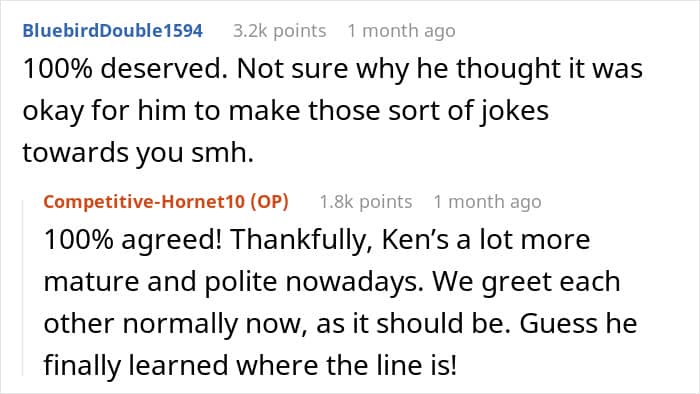
Task: Click the line 'finally learned where the line is!'
Action: (250, 365)
